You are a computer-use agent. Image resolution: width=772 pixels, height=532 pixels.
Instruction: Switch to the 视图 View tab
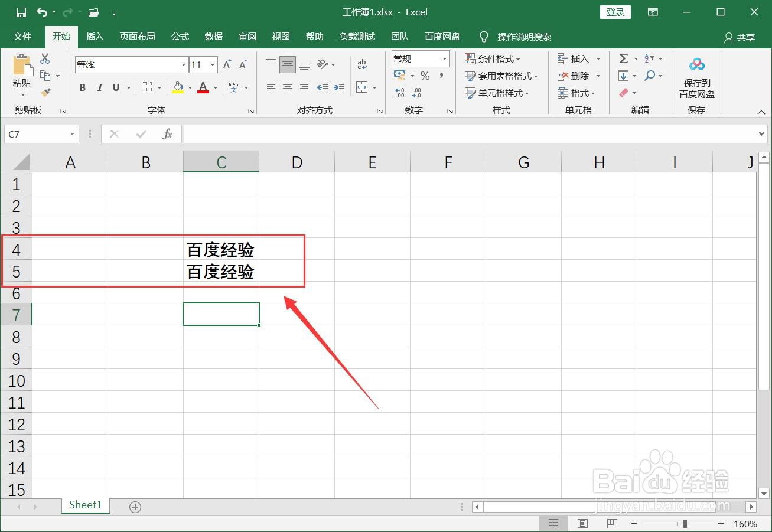(281, 37)
